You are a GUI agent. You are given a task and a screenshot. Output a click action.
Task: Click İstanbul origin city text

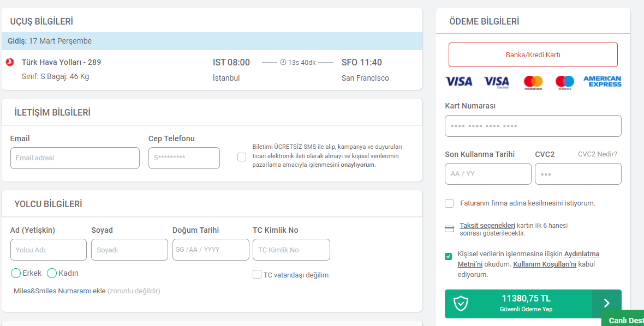tap(226, 78)
